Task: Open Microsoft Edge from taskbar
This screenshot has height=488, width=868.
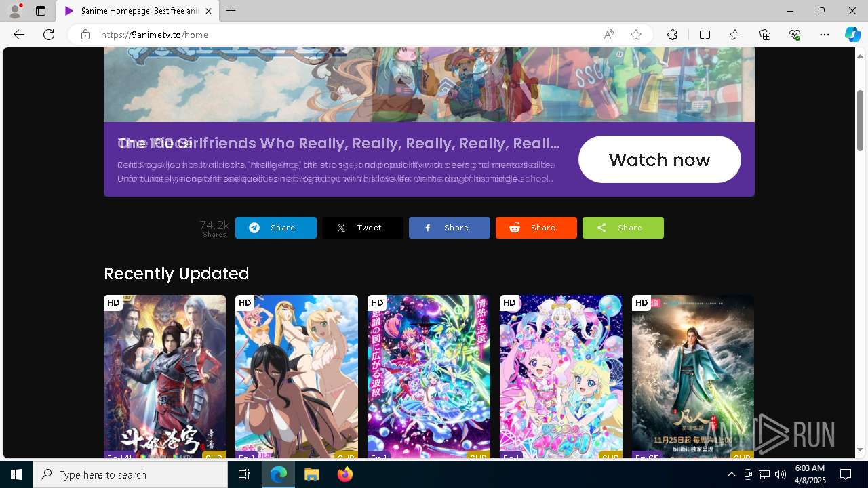Action: pos(279,474)
